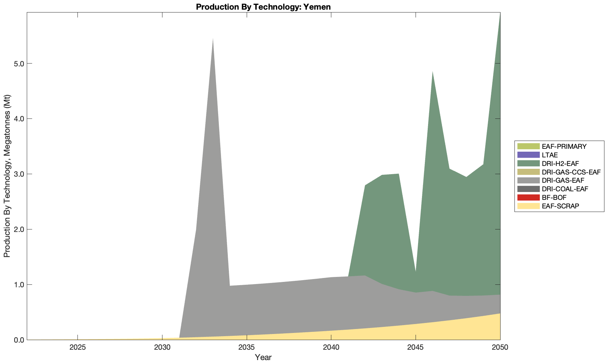This screenshot has height=364, width=608.
Task: Select the 'Year' x-axis label
Action: [x=263, y=357]
